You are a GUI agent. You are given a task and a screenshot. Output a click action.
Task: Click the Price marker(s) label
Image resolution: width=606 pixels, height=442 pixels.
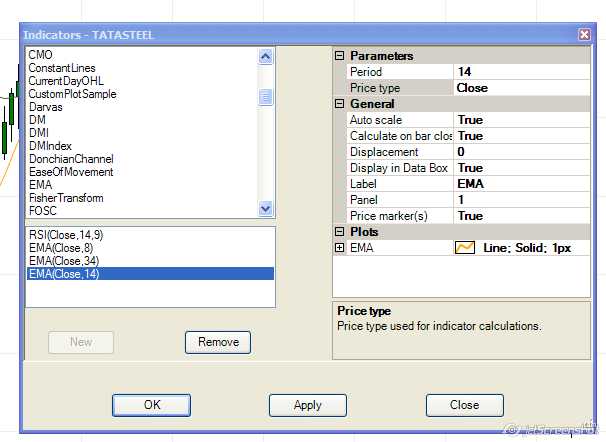[x=388, y=216]
